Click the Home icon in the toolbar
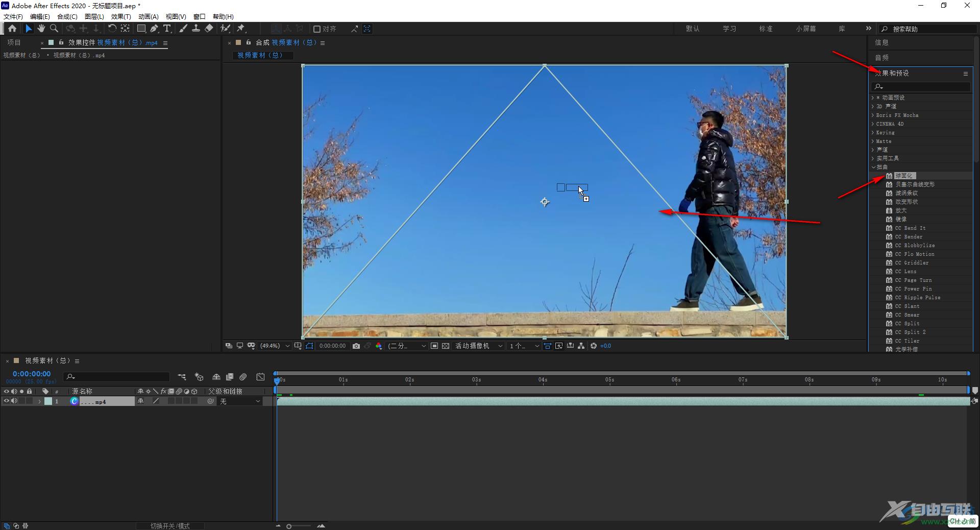 click(x=12, y=29)
